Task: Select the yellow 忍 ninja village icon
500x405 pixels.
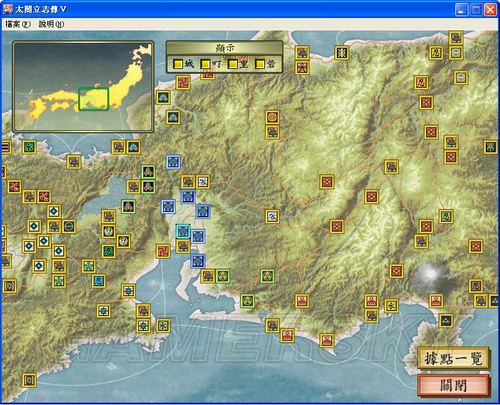Action: (436, 53)
